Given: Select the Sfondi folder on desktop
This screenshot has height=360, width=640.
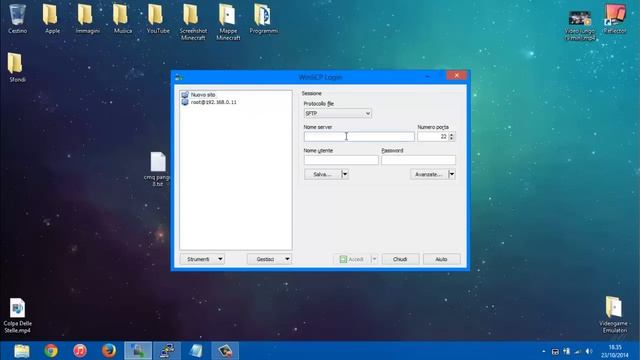Looking at the screenshot, I should click(17, 67).
